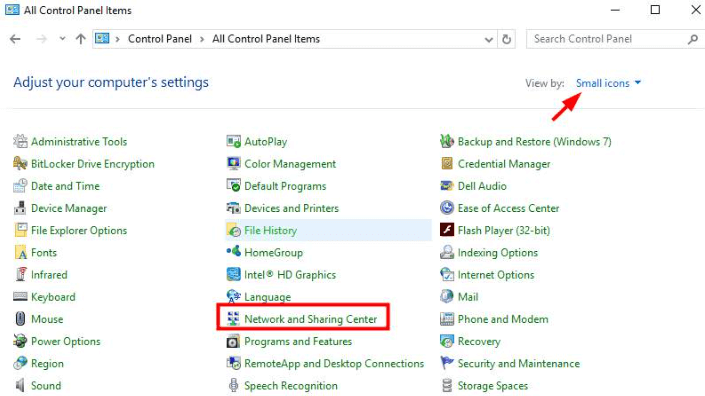Click the search magnifier icon
Screen dimensions: 705x396
(693, 40)
